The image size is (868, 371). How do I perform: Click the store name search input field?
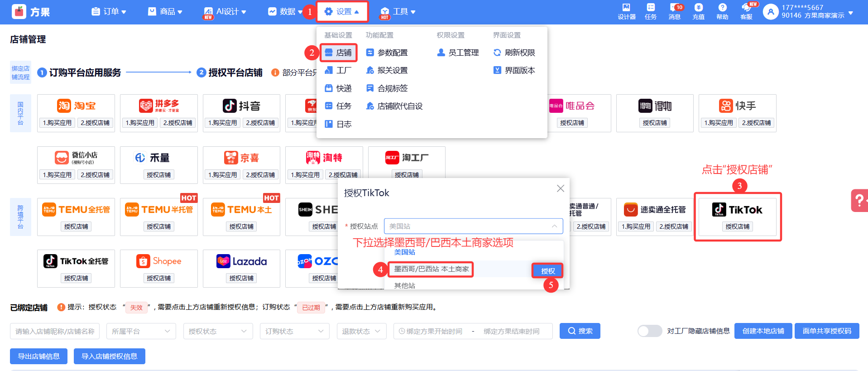55,331
